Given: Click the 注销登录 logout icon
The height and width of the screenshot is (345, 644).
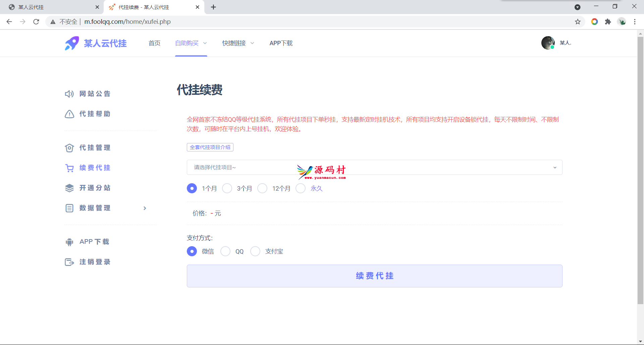Looking at the screenshot, I should 69,262.
